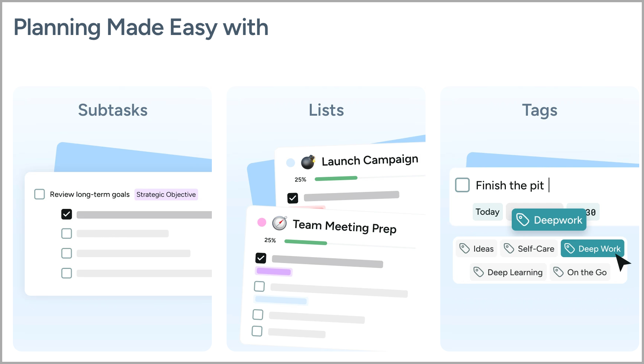Click the Today date chip

[x=487, y=212]
